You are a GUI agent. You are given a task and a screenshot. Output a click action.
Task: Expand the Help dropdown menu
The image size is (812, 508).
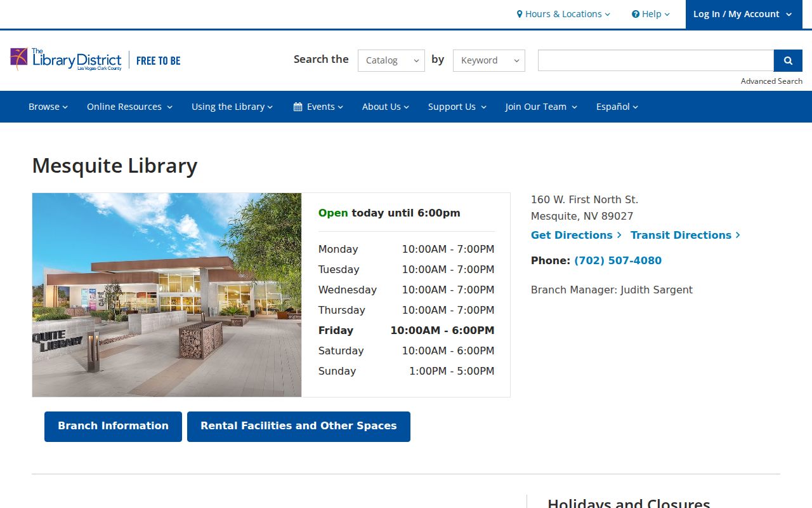(651, 14)
